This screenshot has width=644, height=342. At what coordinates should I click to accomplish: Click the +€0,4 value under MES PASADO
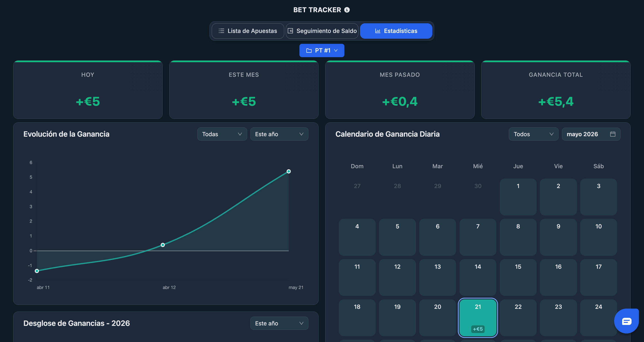coord(400,102)
